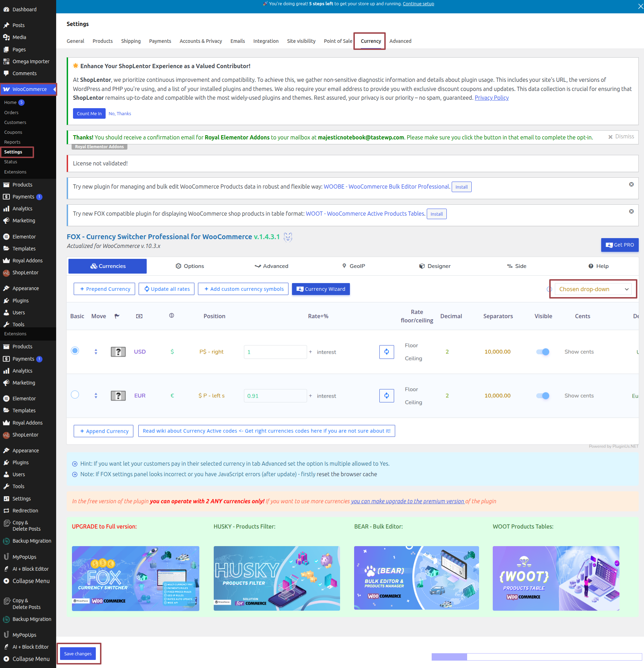Click Save changes button

pyautogui.click(x=78, y=654)
